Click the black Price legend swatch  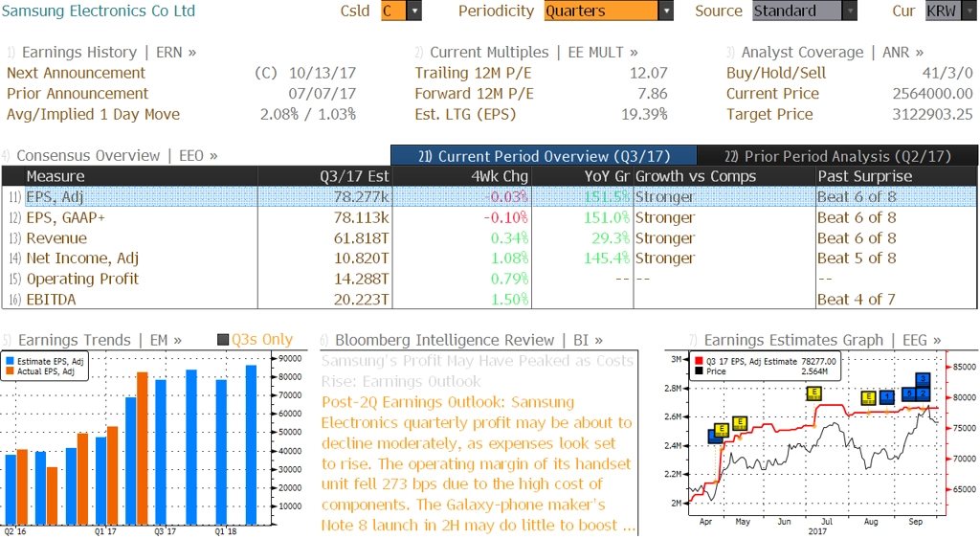699,371
